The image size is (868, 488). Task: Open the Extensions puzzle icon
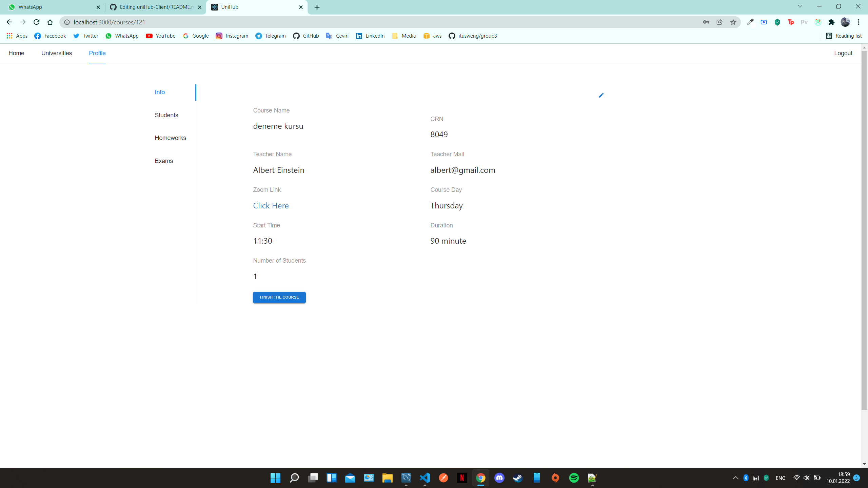pyautogui.click(x=831, y=22)
